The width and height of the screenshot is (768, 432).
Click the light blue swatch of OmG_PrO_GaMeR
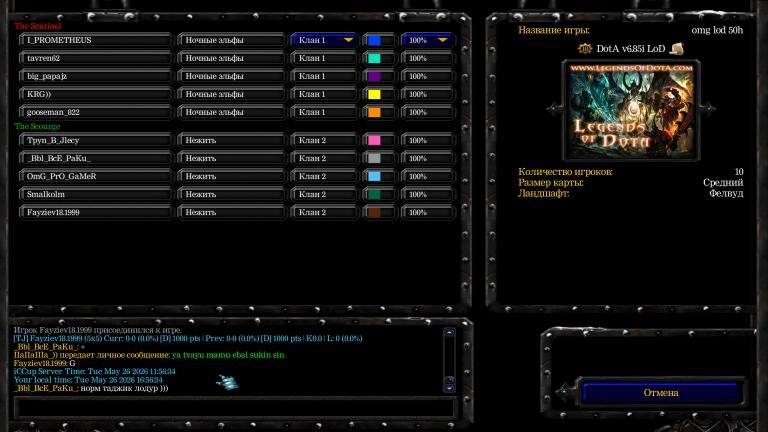pyautogui.click(x=374, y=176)
